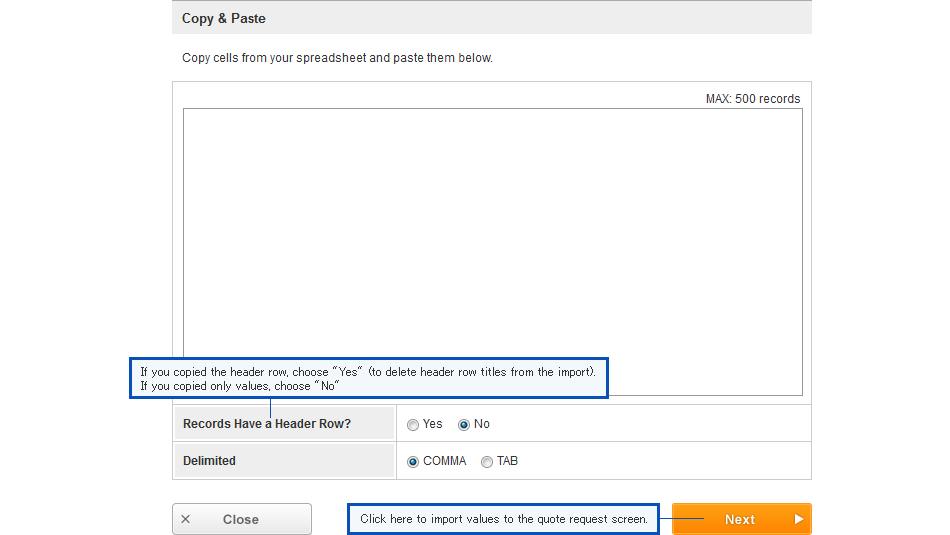Image resolution: width=950 pixels, height=535 pixels.
Task: Click the COMMA text label
Action: (x=445, y=461)
